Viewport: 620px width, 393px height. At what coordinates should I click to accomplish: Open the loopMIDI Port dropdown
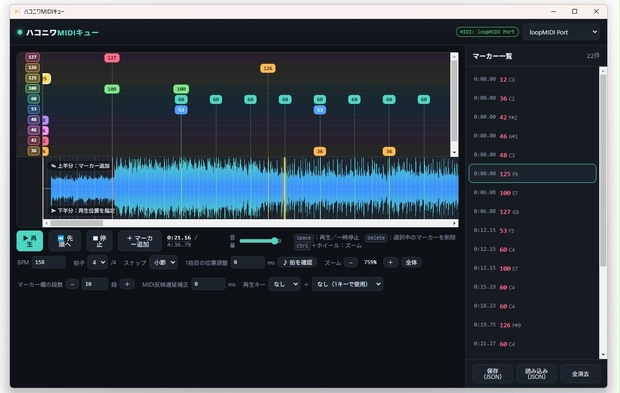561,32
